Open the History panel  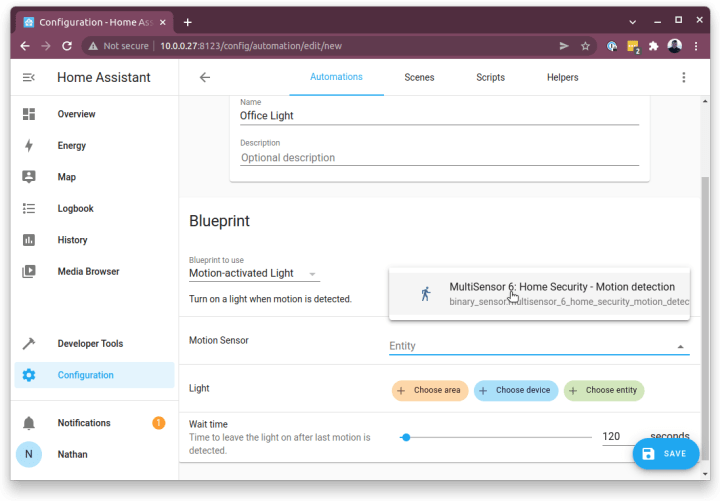94,240
